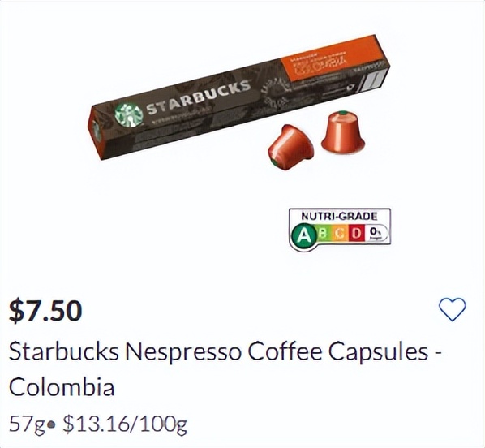Click the Nutri-Grade badge
The height and width of the screenshot is (448, 485).
click(340, 229)
